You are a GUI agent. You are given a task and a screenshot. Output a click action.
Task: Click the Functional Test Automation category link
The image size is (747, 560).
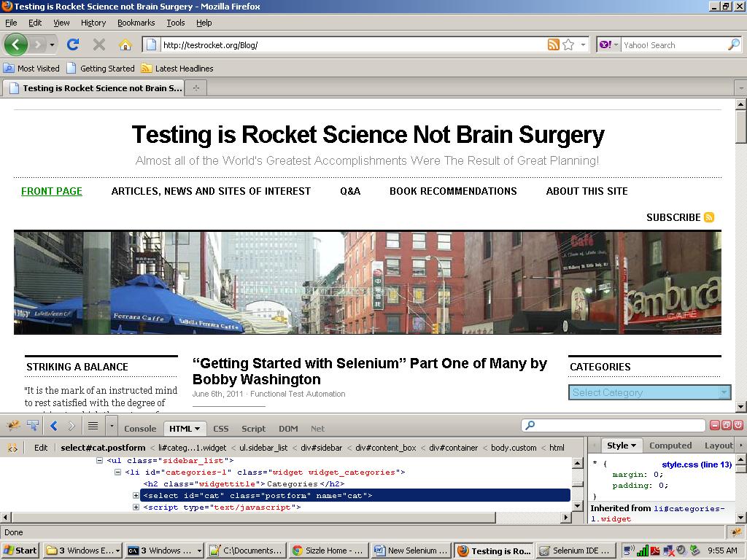[x=298, y=394]
